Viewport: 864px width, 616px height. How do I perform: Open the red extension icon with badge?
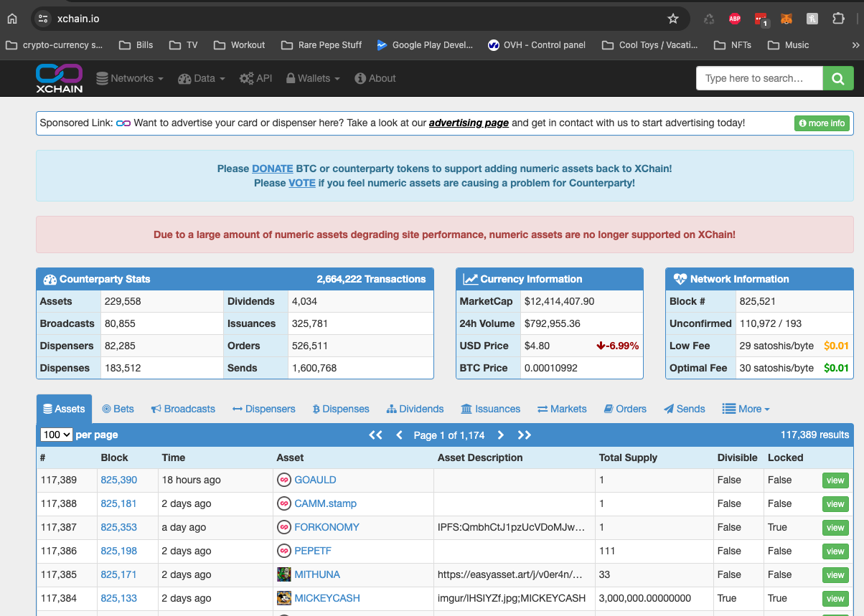[x=761, y=19]
